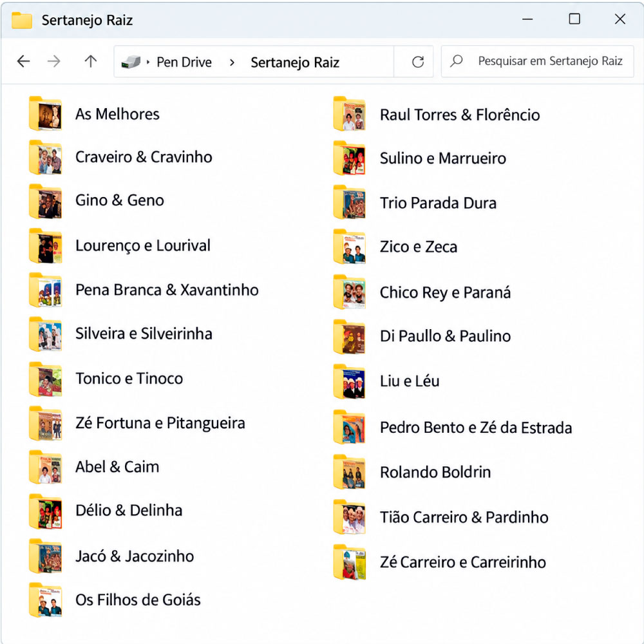Click into Pesquisar em Sertanejo Raiz field

click(537, 61)
